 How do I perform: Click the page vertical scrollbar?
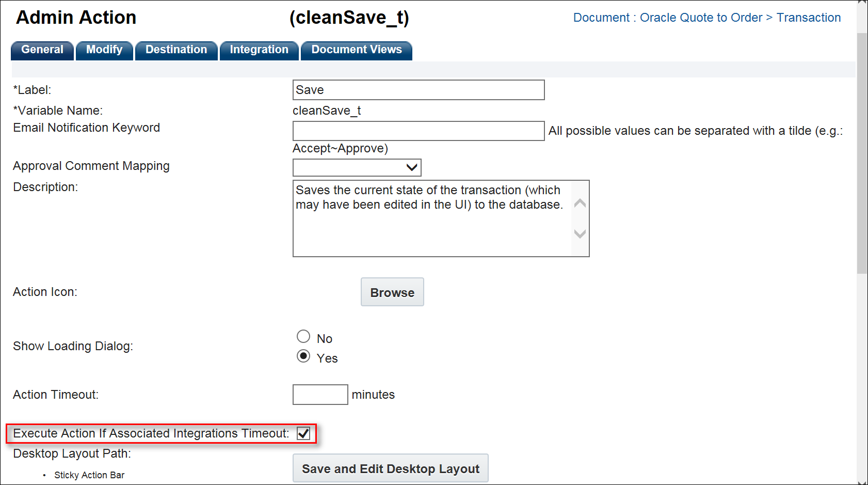[862, 155]
